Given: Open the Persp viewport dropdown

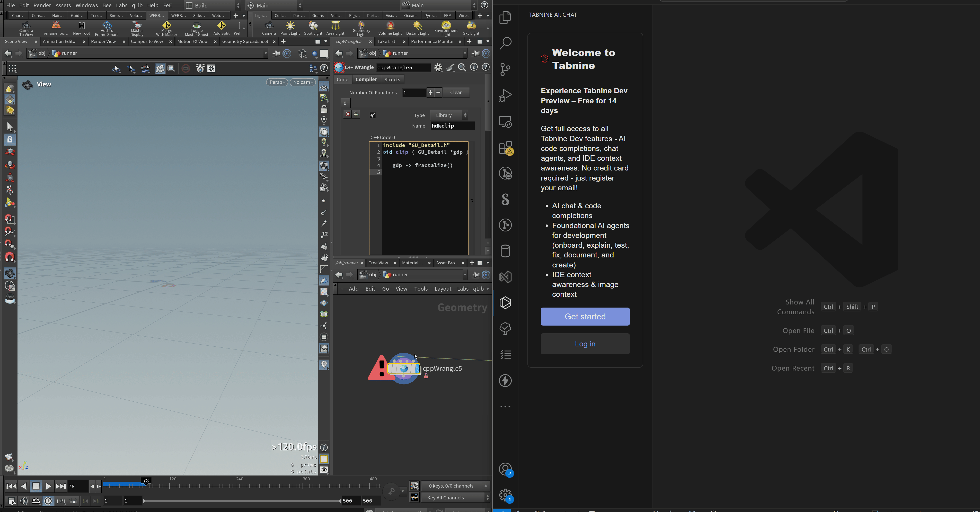Looking at the screenshot, I should pos(277,82).
